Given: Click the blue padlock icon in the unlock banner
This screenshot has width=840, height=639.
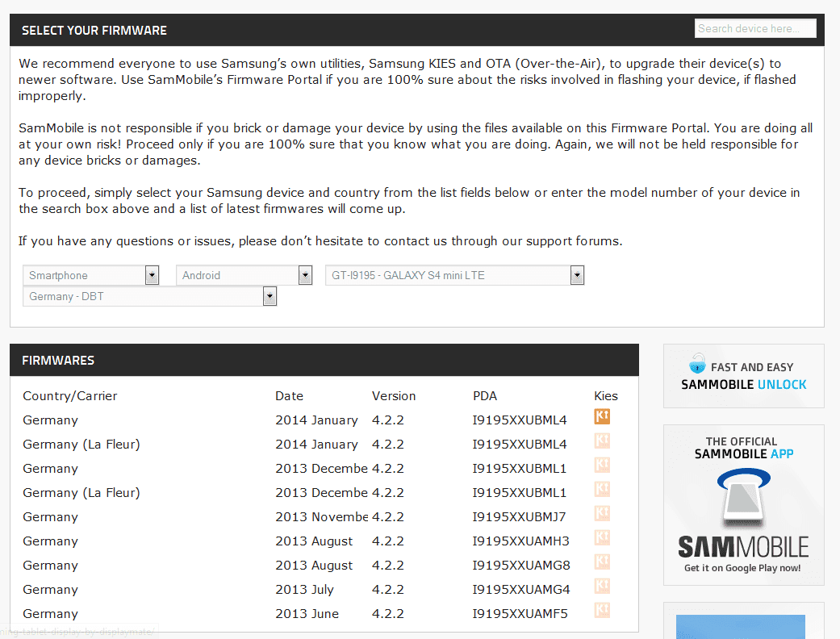Looking at the screenshot, I should tap(697, 363).
